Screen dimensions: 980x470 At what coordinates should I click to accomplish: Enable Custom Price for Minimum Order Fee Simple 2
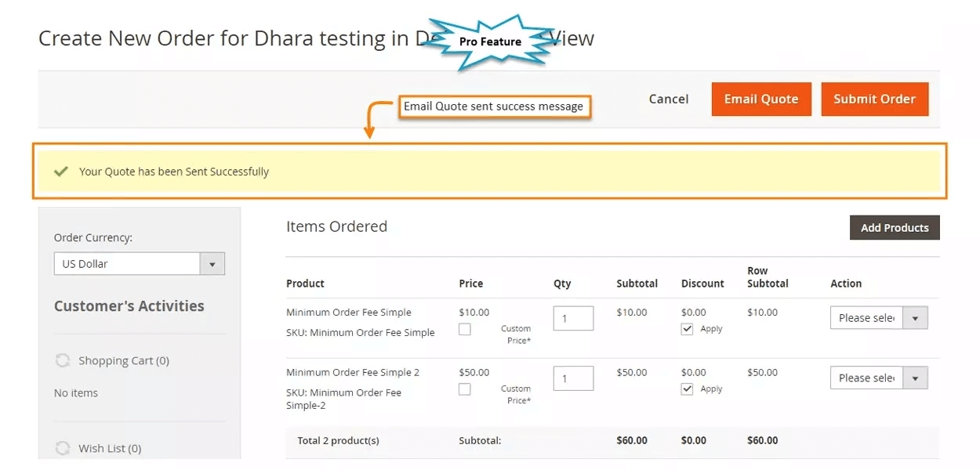coord(465,389)
